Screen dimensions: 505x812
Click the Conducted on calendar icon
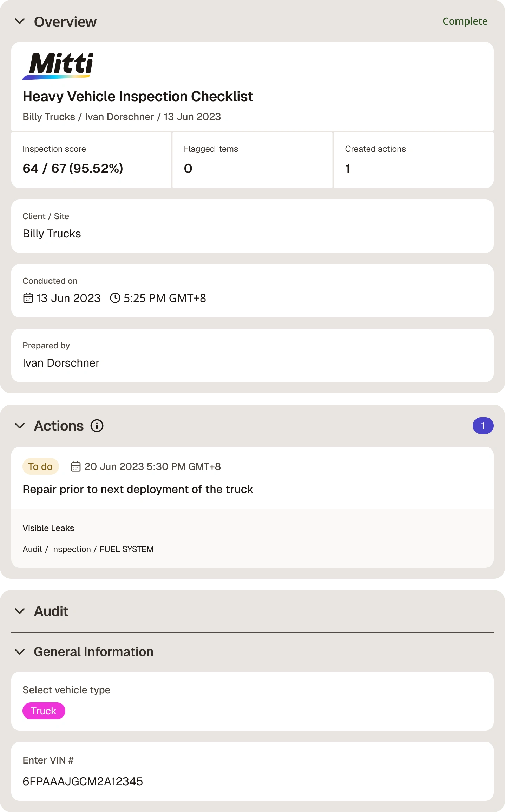(28, 298)
